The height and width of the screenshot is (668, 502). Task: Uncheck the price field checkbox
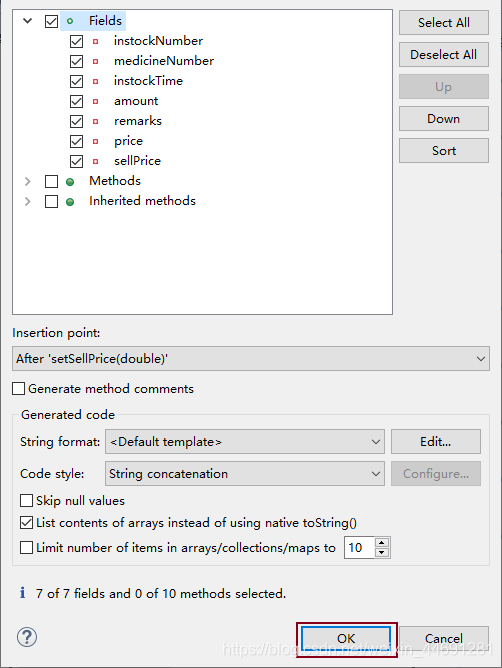76,141
